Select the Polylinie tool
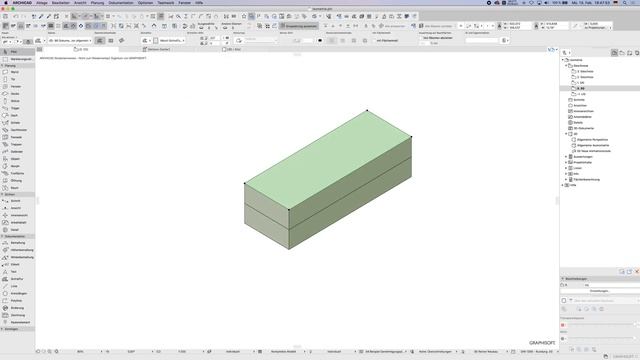 [x=17, y=301]
